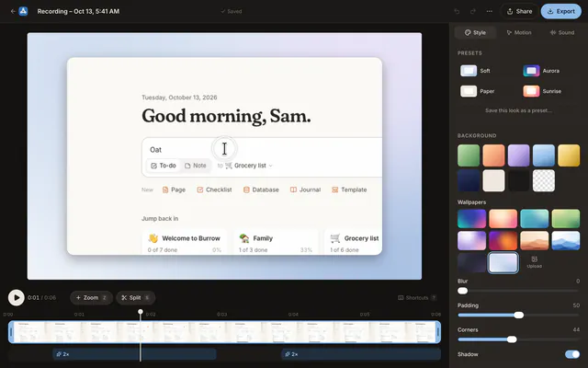Click the Template icon in preview
The image size is (588, 368).
[334, 190]
